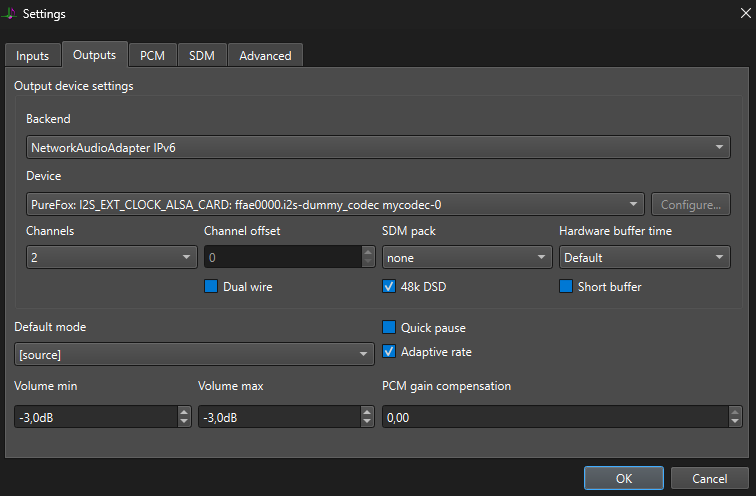The height and width of the screenshot is (496, 756).
Task: Open the PCM tab
Action: pyautogui.click(x=152, y=56)
